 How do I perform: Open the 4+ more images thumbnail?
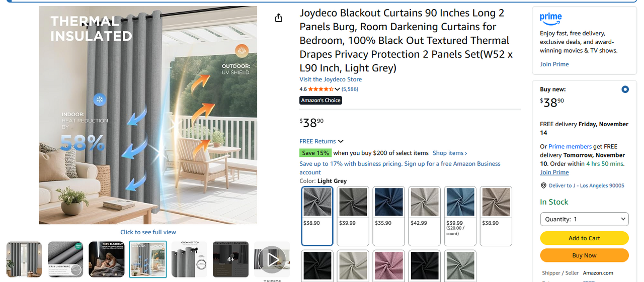pos(230,259)
